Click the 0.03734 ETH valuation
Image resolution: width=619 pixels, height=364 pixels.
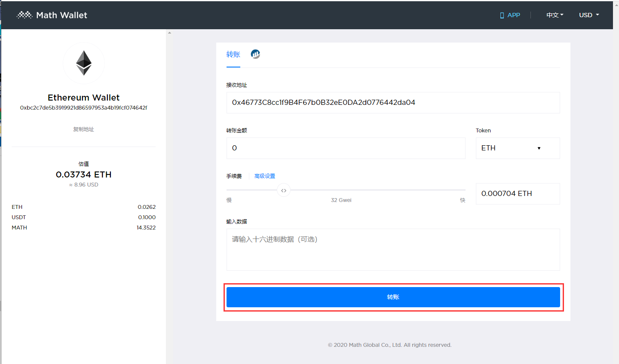(83, 174)
